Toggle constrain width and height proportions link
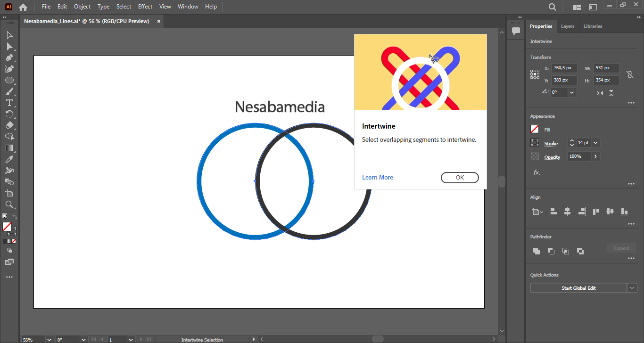Screen dimensions: 644x343 (629, 74)
